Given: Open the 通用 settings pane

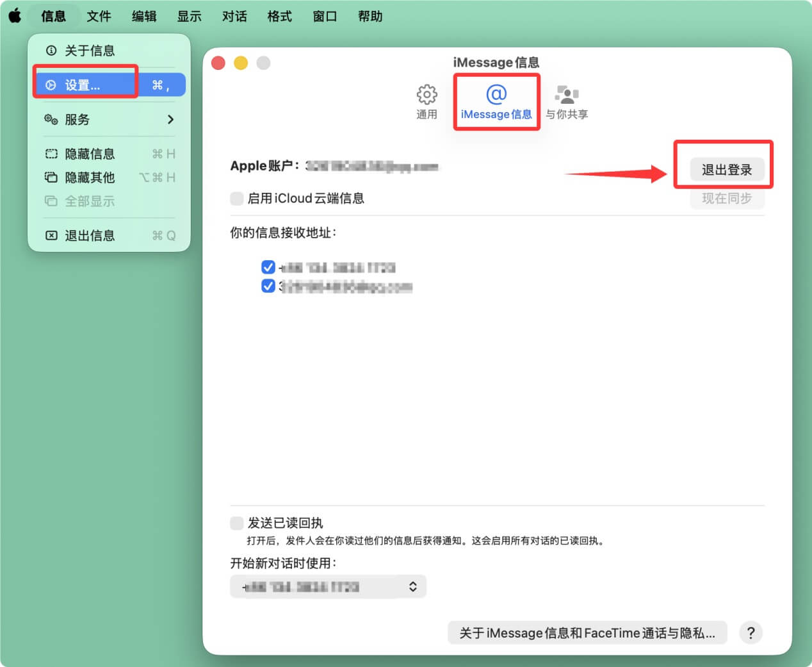Looking at the screenshot, I should tap(426, 101).
